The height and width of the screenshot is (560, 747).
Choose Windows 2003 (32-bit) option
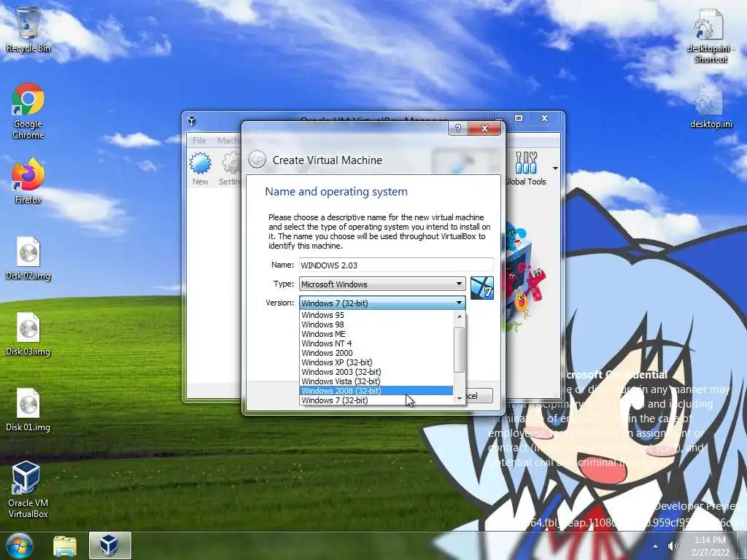(x=376, y=372)
